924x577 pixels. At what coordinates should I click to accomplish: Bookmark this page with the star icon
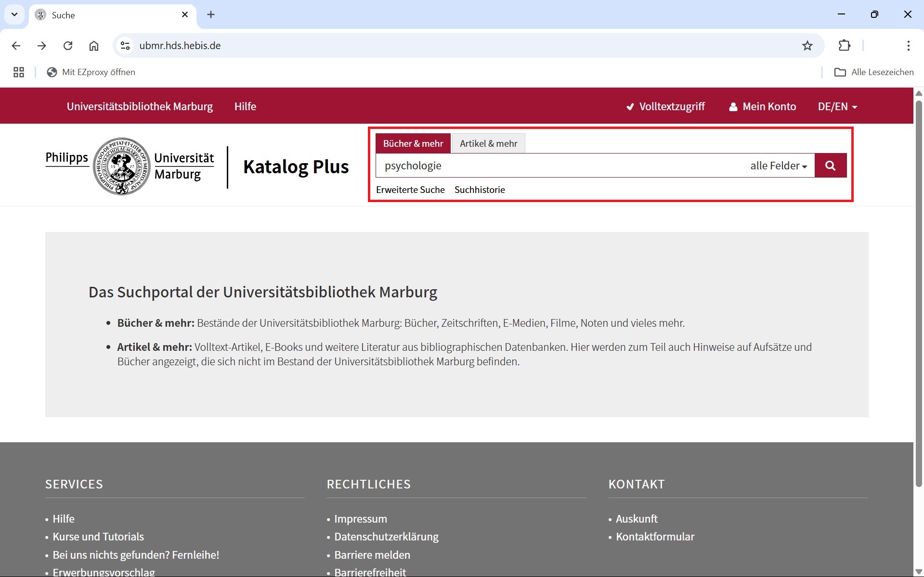coord(807,46)
